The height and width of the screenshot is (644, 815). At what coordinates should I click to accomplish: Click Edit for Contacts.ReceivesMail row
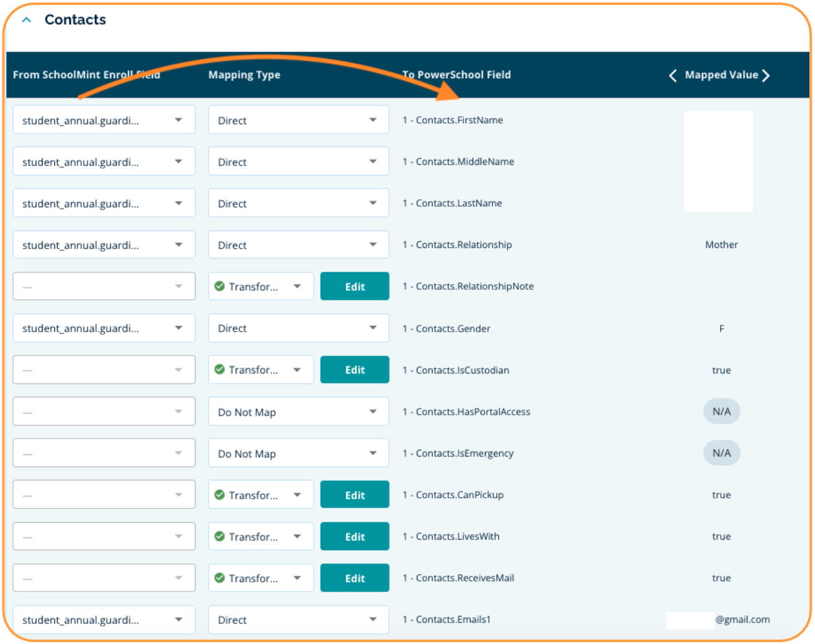tap(354, 578)
